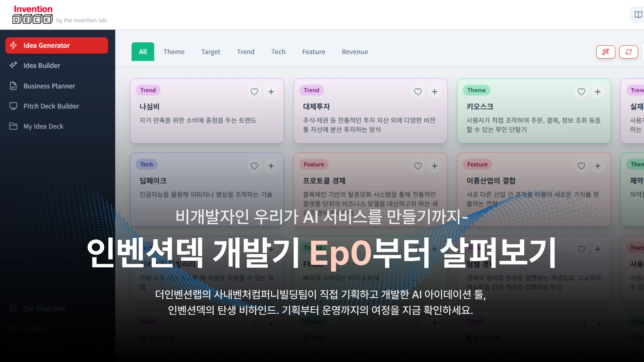Add 딥페이크 card using plus icon

click(x=271, y=166)
